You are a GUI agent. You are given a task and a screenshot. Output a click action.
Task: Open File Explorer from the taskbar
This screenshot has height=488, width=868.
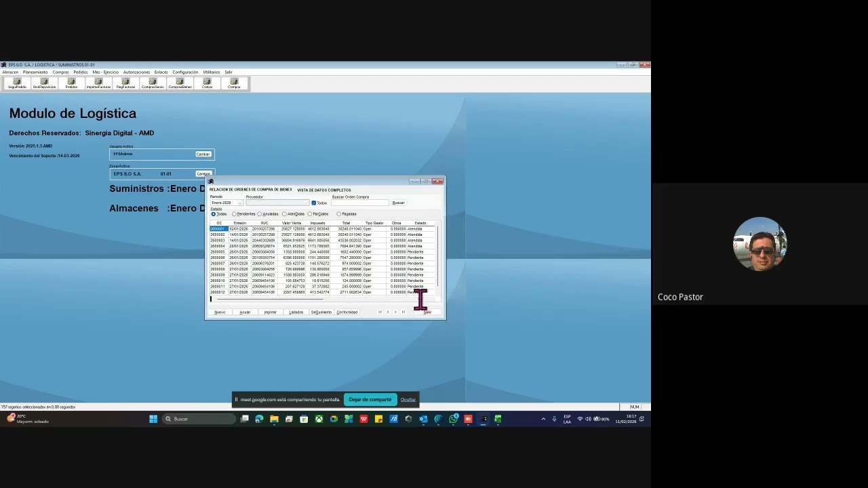pos(274,419)
